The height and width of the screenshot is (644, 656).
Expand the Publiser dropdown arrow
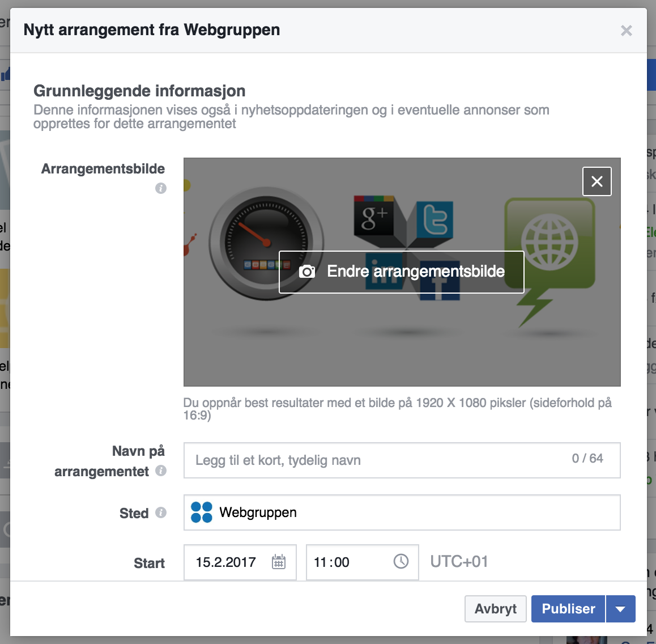point(620,609)
